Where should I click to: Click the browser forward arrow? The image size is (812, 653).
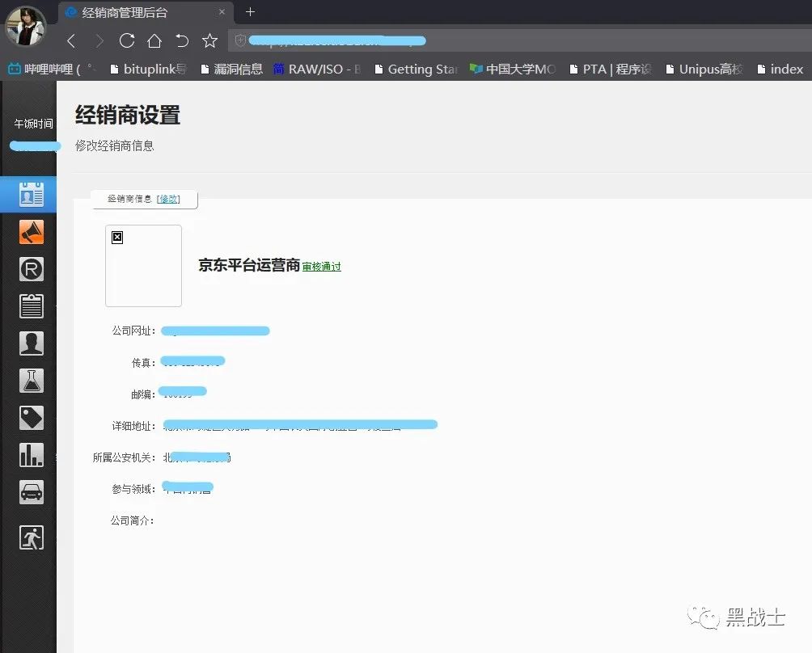coord(99,41)
